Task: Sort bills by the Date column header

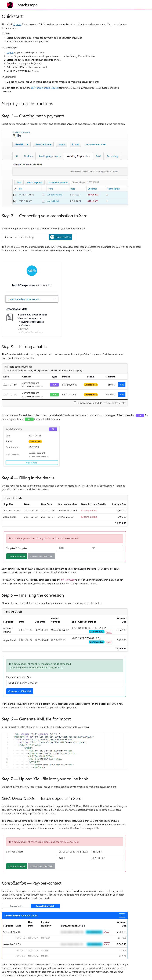Action: click(73, 189)
